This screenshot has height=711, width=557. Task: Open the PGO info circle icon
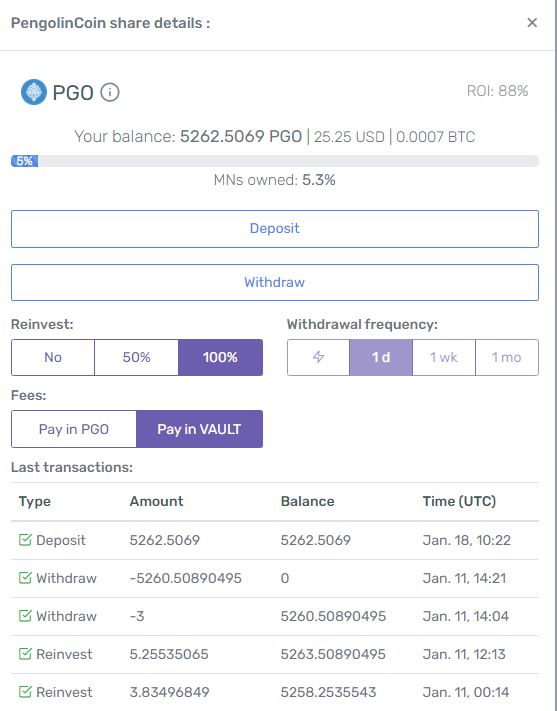pos(110,93)
